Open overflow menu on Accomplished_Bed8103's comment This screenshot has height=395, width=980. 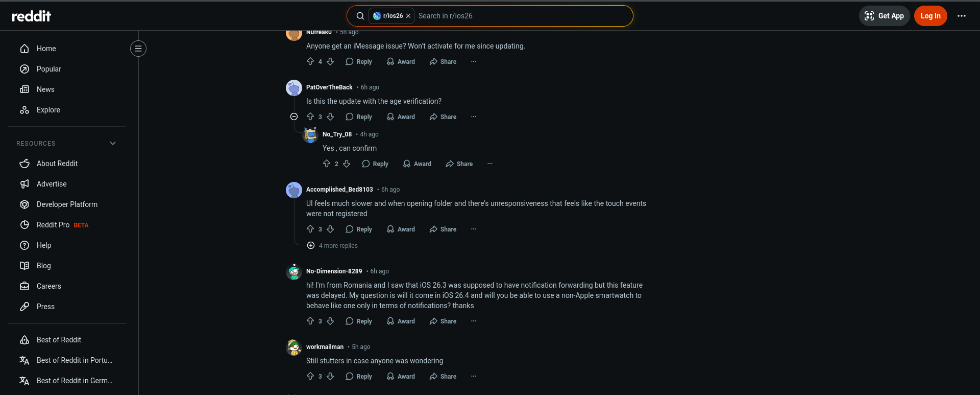[474, 229]
